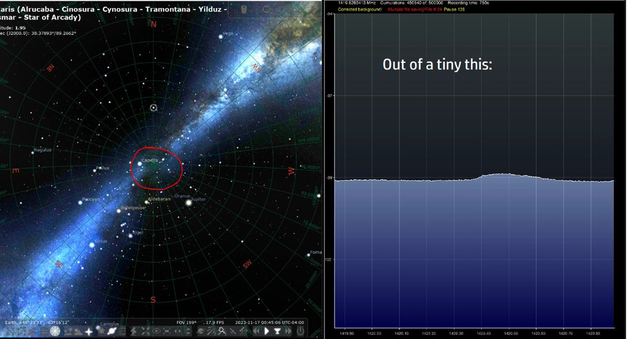Toggle exoplanets planet icon
Image resolution: width=644 pixels, height=339 pixels.
click(x=201, y=331)
